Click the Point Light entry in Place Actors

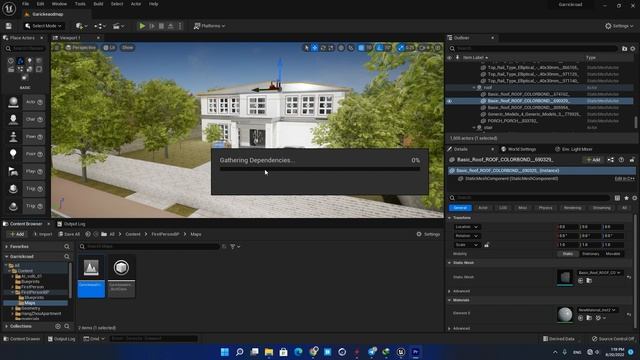[26, 154]
